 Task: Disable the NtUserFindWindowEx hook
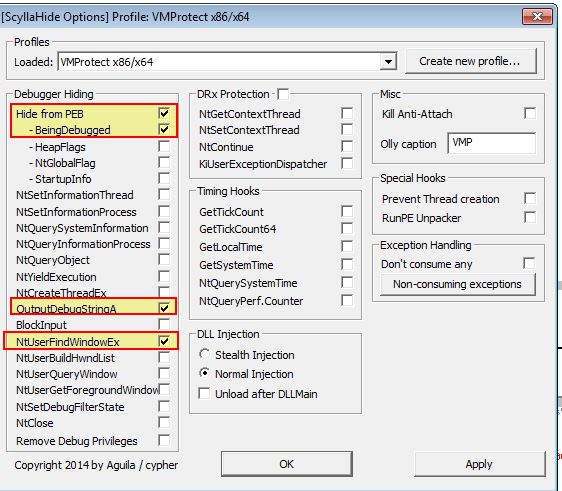click(x=164, y=341)
